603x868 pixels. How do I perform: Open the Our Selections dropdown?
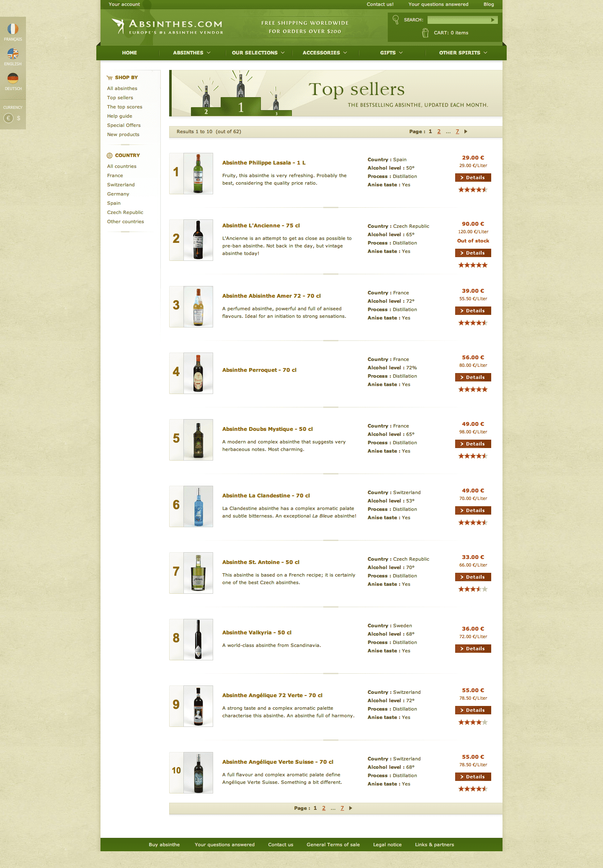point(258,53)
